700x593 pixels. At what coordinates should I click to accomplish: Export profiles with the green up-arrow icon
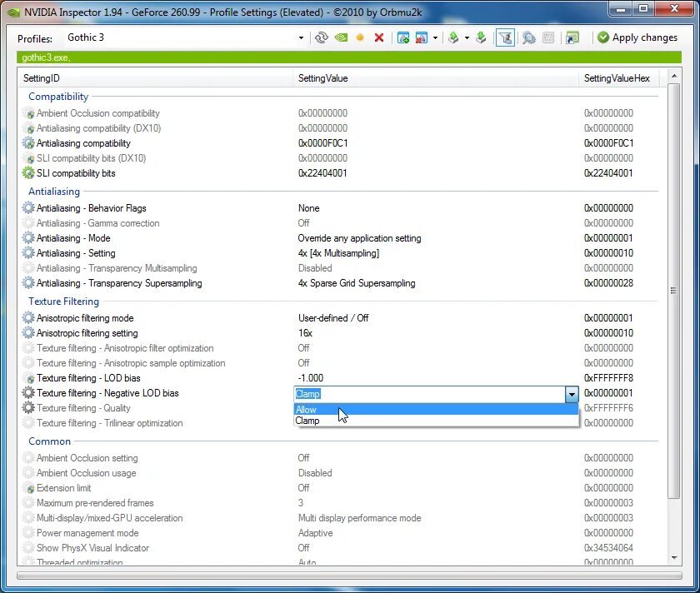tap(453, 38)
